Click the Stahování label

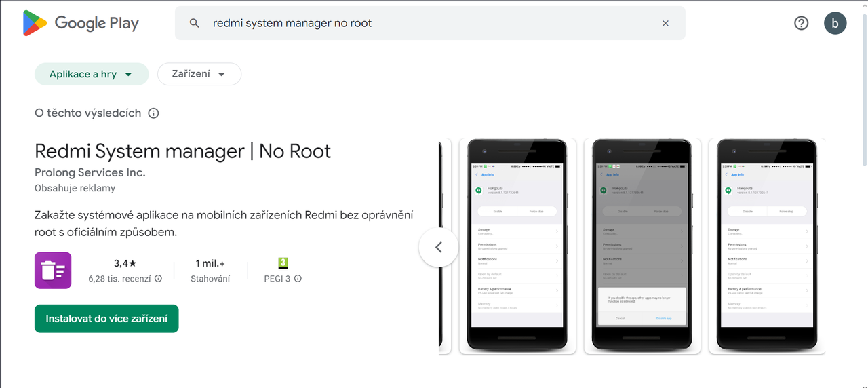click(210, 279)
